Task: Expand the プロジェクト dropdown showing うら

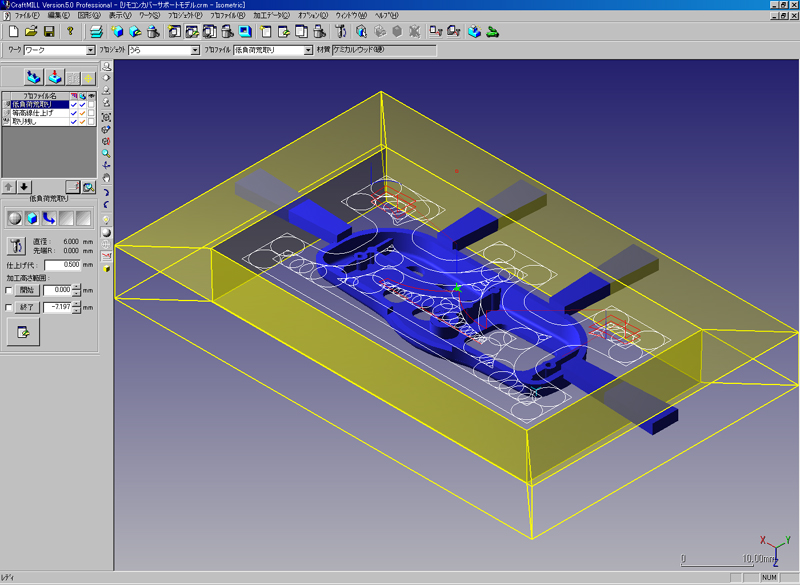Action: point(195,50)
